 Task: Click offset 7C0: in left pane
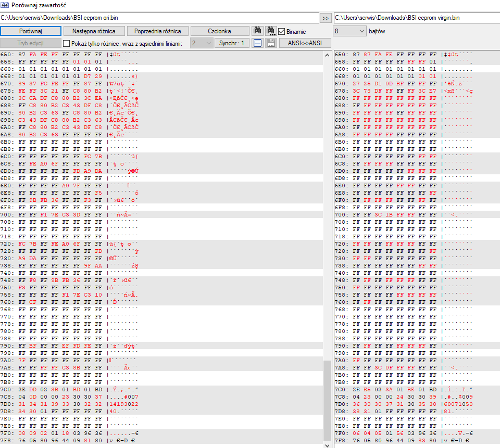point(7,389)
